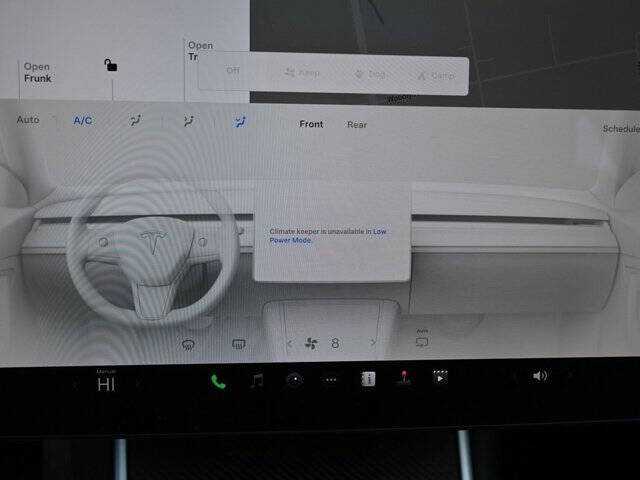Open the Manual info icon
The width and height of the screenshot is (640, 480).
coord(368,379)
